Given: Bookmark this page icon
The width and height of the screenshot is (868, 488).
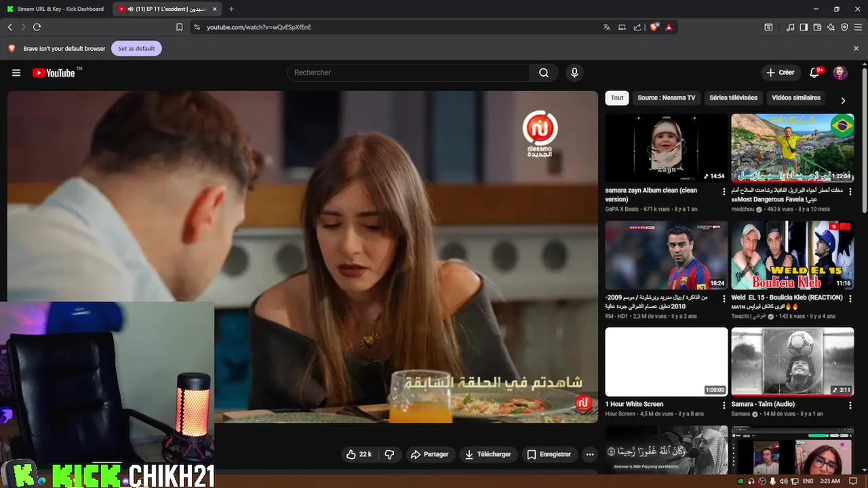Looking at the screenshot, I should click(179, 27).
